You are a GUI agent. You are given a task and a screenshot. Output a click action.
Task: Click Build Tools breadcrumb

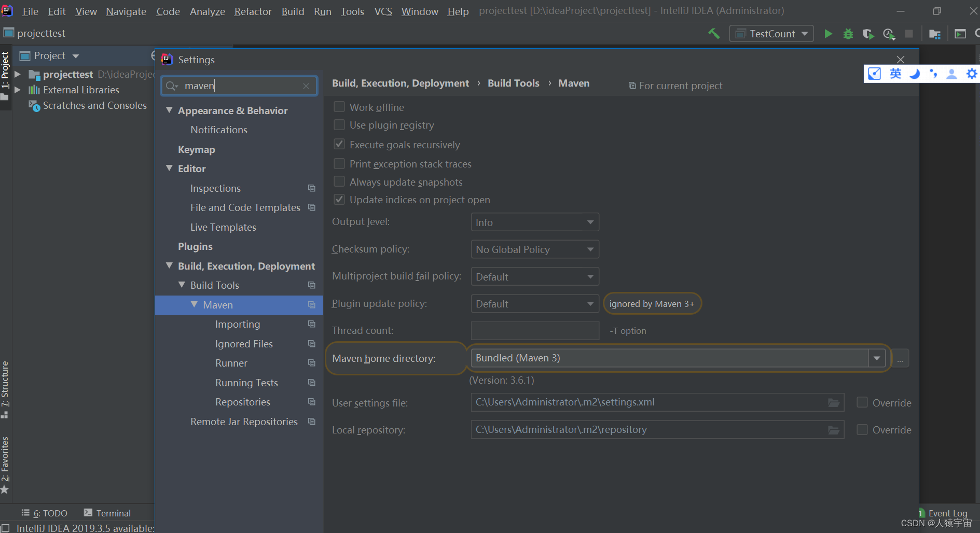[514, 83]
